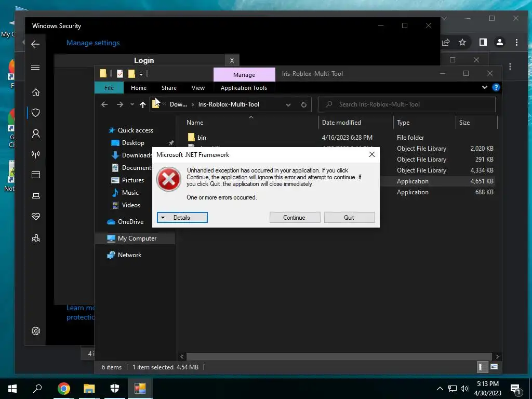This screenshot has width=532, height=399.
Task: Open the Application Tools tab
Action: (x=244, y=87)
